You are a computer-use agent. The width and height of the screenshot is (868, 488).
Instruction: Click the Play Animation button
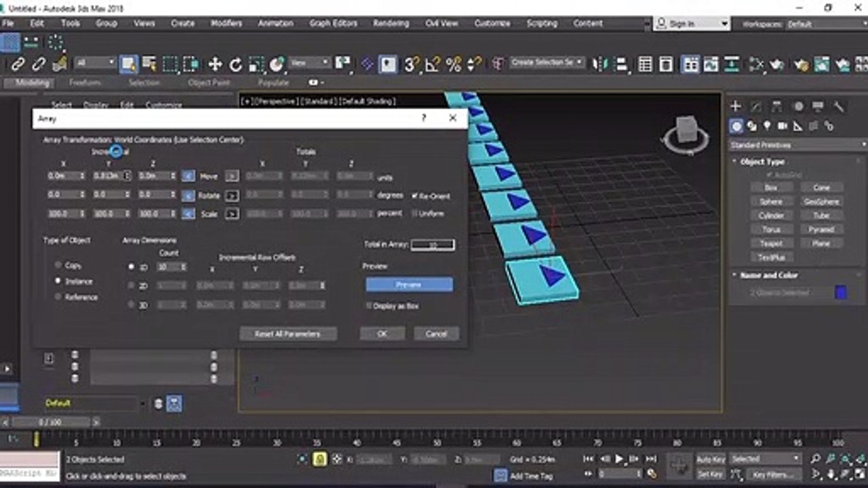point(619,459)
